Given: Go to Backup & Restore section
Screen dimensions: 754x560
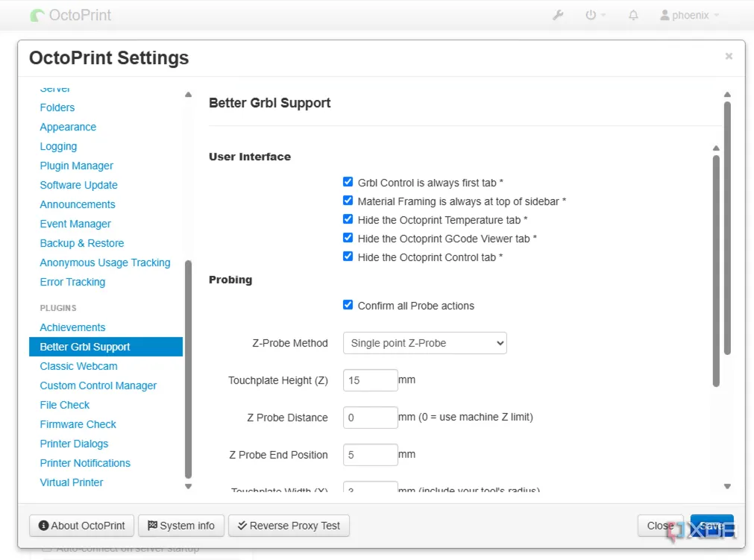Looking at the screenshot, I should [82, 243].
